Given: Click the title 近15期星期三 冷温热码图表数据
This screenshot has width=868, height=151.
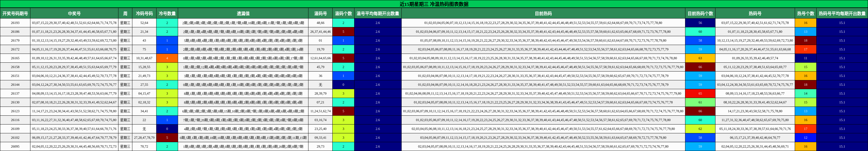Looking at the screenshot, I should tap(434, 4).
